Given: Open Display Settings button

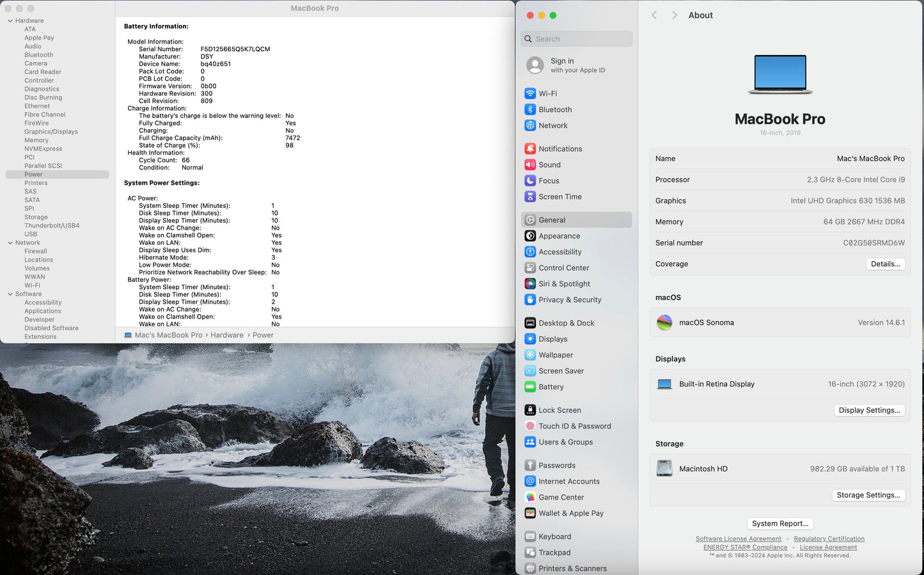Looking at the screenshot, I should click(x=870, y=410).
